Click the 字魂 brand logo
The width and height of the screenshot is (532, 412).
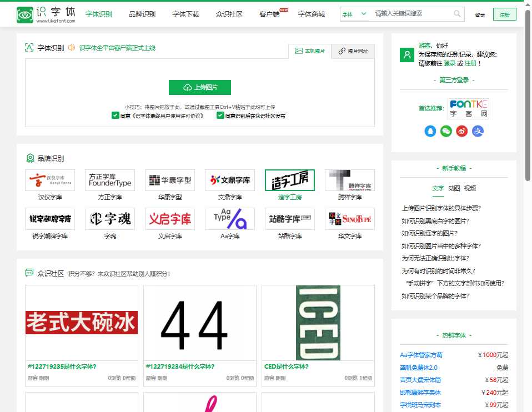(109, 219)
